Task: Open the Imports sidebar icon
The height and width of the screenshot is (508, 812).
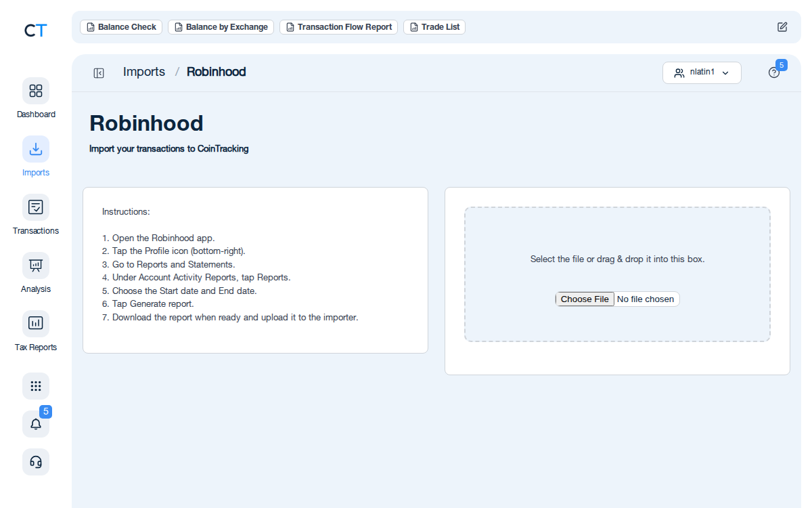Action: [36, 149]
